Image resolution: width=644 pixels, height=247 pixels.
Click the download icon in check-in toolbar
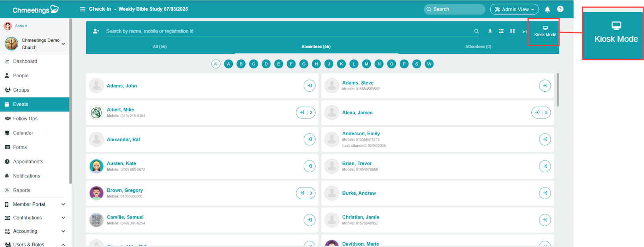pos(490,31)
